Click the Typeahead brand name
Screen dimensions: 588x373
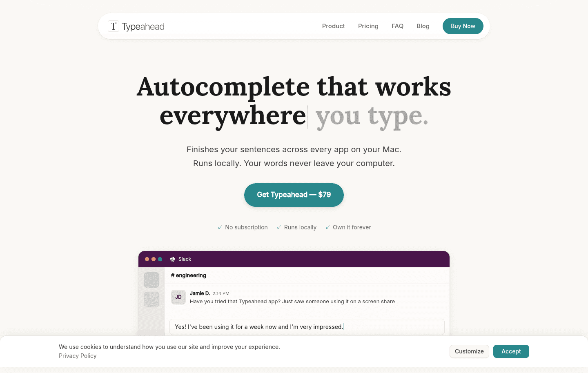pos(143,27)
